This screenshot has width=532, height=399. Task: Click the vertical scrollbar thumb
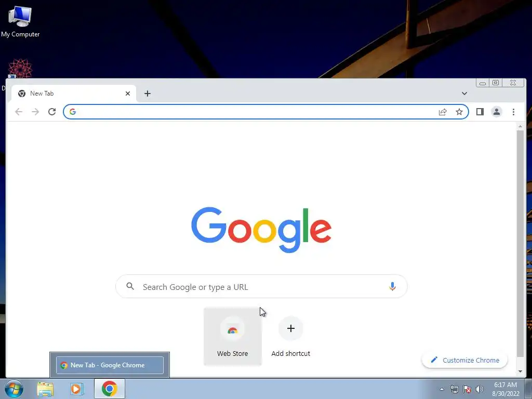pyautogui.click(x=520, y=243)
